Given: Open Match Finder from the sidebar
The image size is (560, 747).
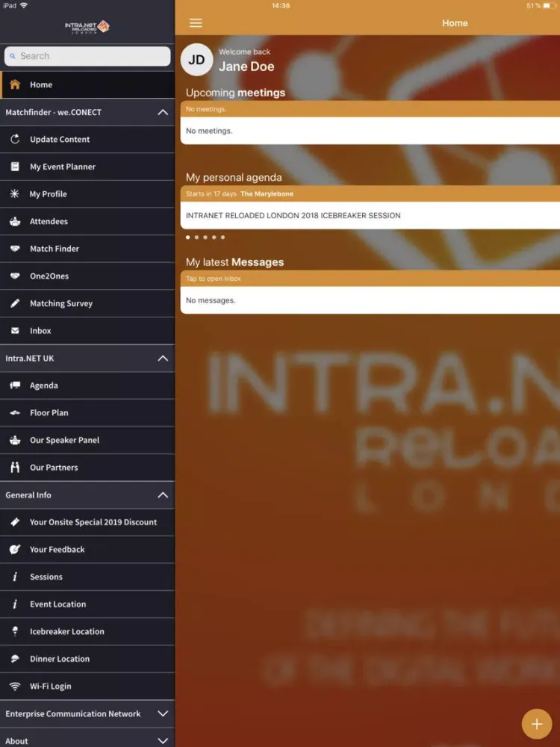Looking at the screenshot, I should 87,249.
